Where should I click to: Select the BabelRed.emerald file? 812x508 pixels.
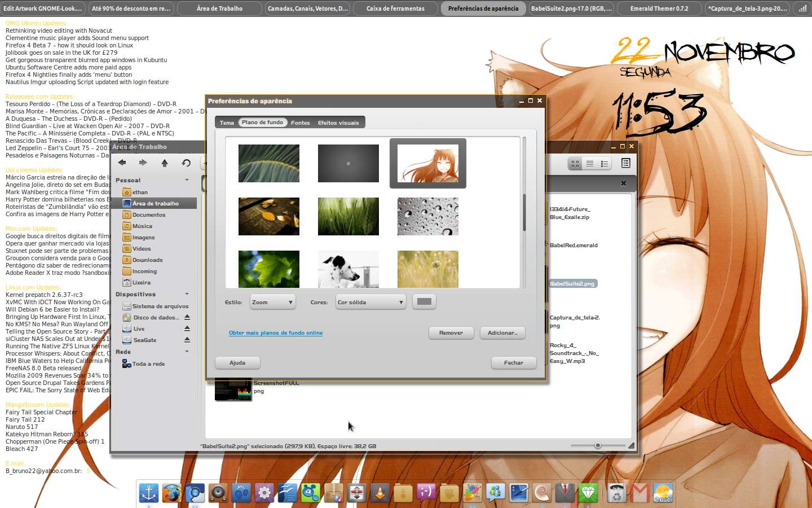coord(573,245)
